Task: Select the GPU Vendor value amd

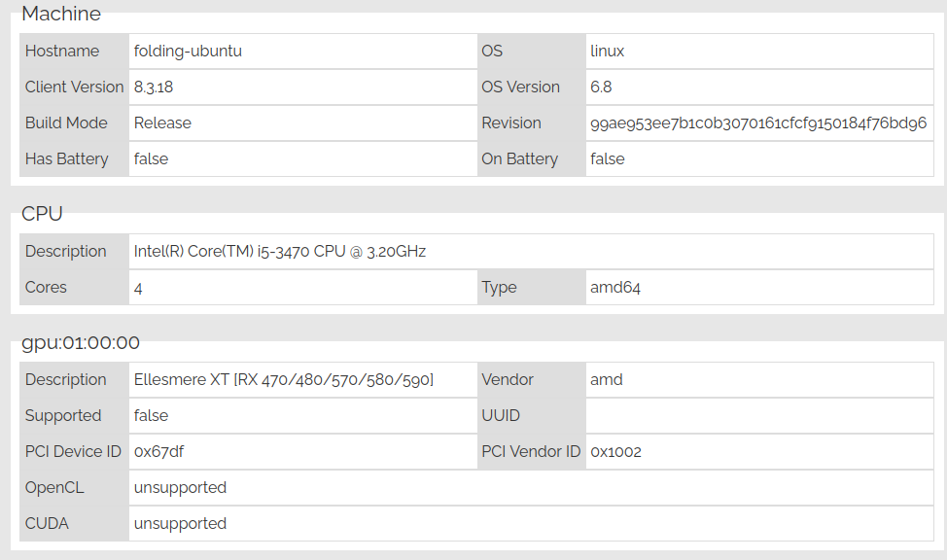Action: coord(607,380)
